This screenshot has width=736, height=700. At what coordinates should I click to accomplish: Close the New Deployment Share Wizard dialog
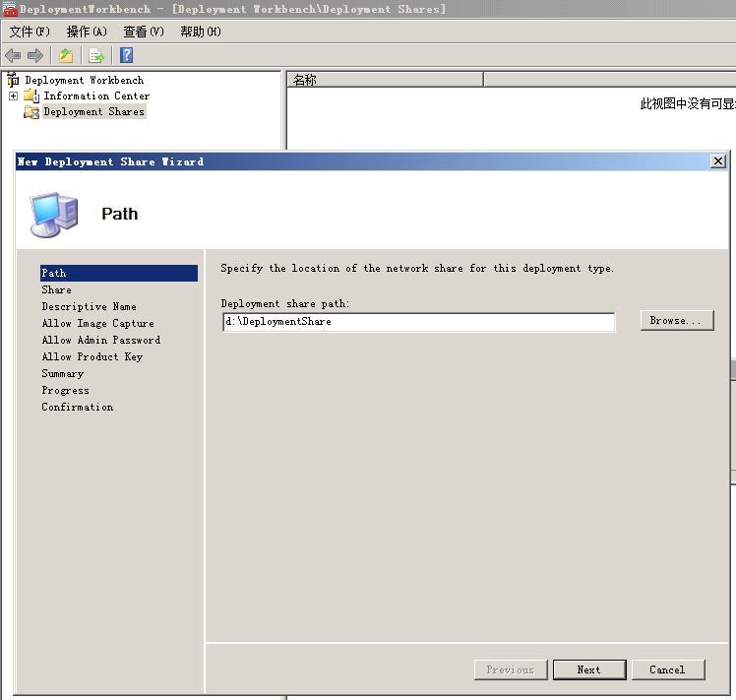(718, 161)
